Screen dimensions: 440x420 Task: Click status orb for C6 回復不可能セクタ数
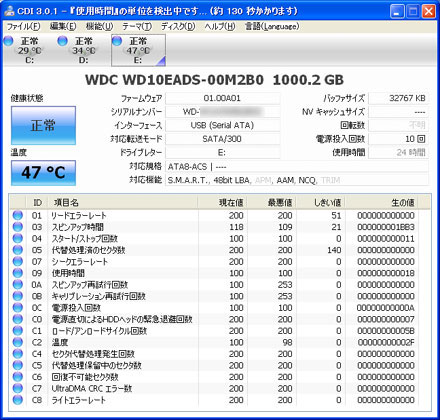click(18, 377)
